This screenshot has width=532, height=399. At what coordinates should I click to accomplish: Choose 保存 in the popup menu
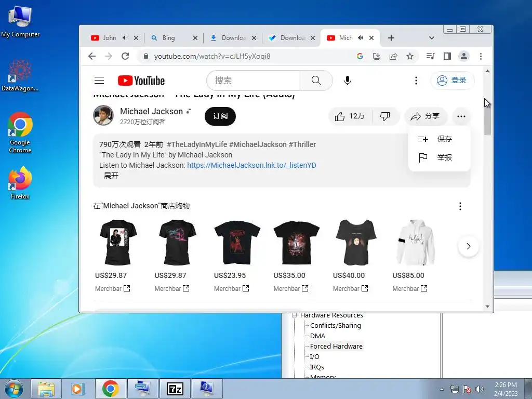(x=440, y=139)
